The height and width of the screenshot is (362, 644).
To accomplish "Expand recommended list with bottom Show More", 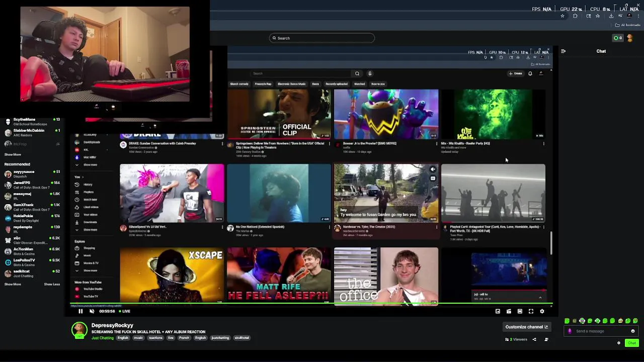I will [x=13, y=284].
